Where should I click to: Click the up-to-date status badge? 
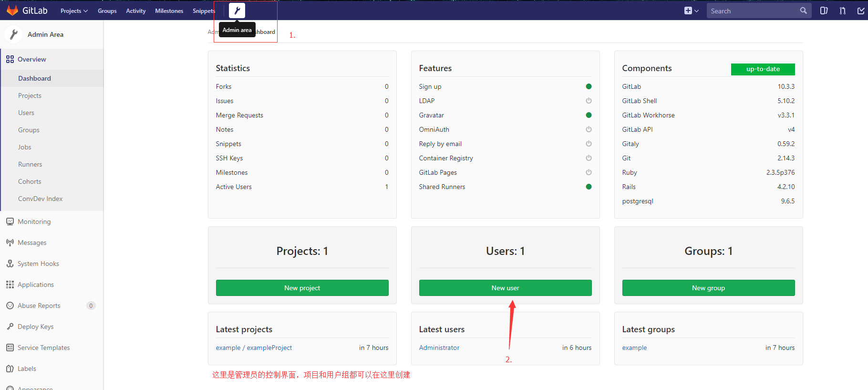click(763, 69)
